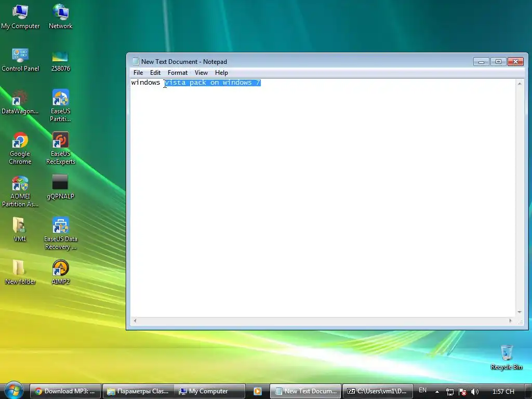Open the File menu in Notepad
Viewport: 532px width, 399px height.
pyautogui.click(x=138, y=73)
